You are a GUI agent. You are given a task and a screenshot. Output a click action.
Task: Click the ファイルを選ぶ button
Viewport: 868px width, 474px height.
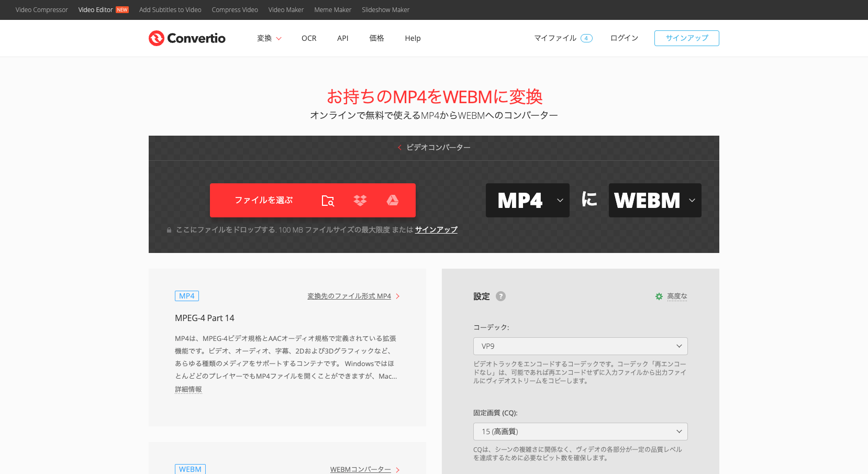pos(263,201)
